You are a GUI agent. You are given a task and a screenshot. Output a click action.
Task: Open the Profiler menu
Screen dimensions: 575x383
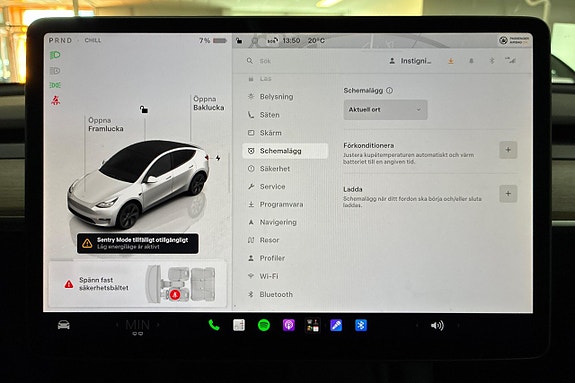tap(285, 258)
